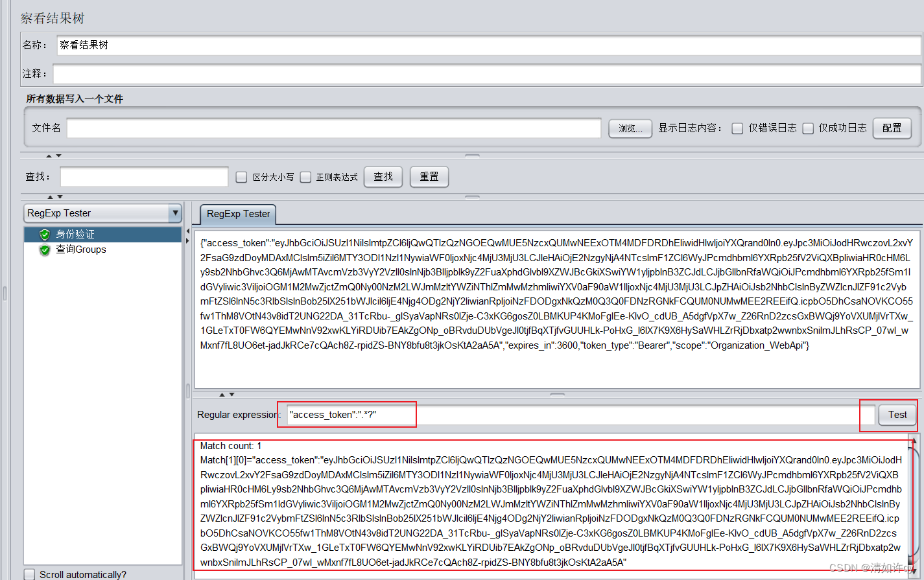The width and height of the screenshot is (924, 580).
Task: Click the collapse arrows above RegExp Tester dropdown
Action: click(x=55, y=196)
